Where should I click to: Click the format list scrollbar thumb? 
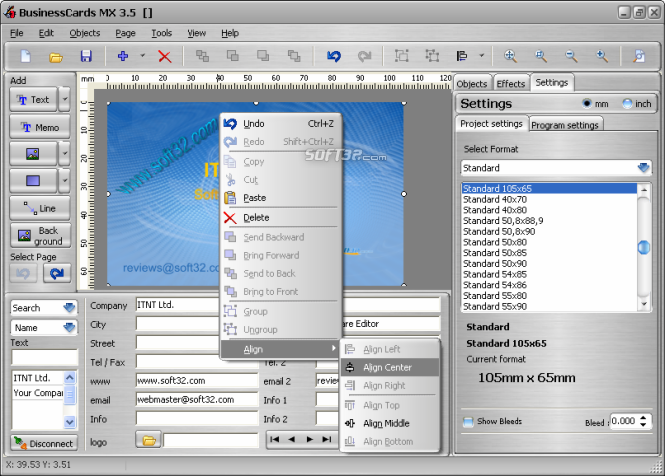(x=643, y=247)
